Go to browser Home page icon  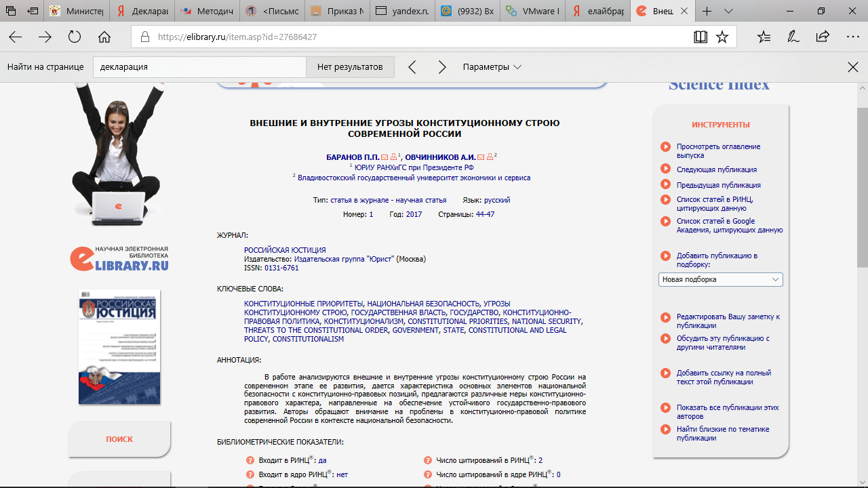104,37
